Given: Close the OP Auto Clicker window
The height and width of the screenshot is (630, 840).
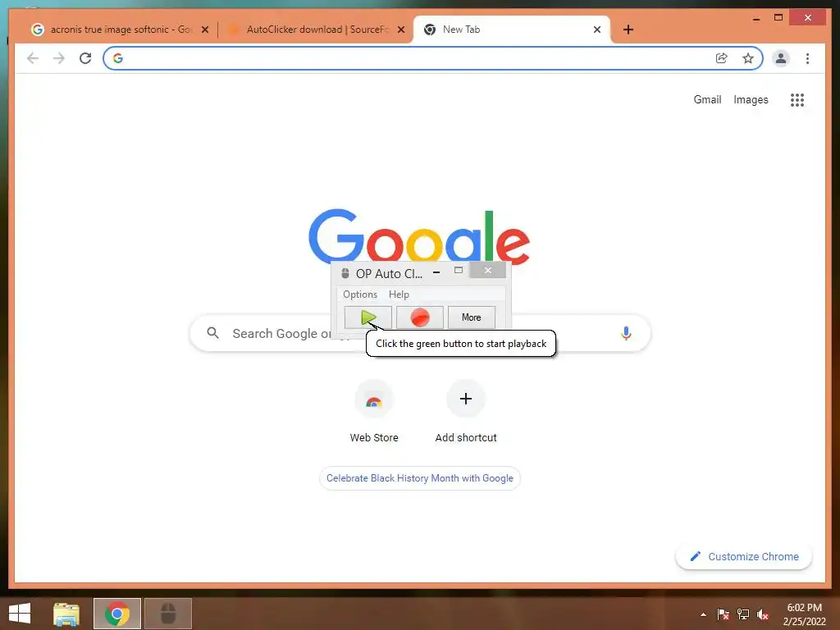Looking at the screenshot, I should 487,271.
